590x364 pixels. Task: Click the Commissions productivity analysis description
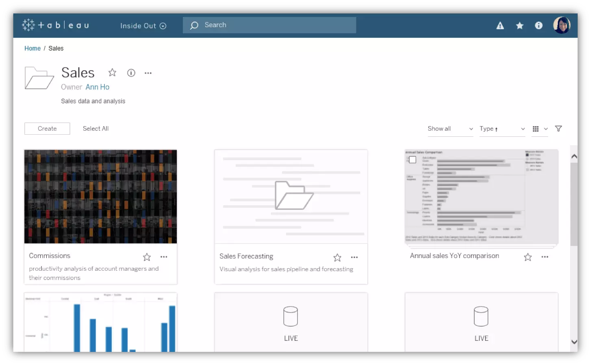pos(94,273)
